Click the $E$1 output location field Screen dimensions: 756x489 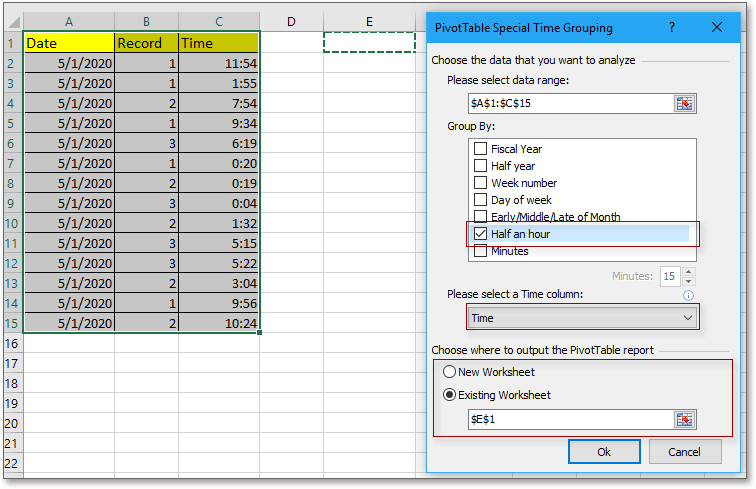point(569,420)
